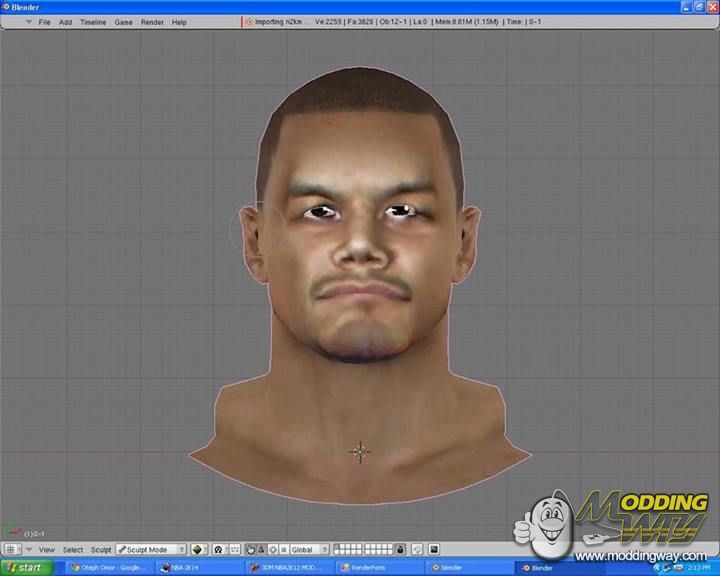
Task: Collapse header menus with the triangle arrow
Action: pos(29,550)
